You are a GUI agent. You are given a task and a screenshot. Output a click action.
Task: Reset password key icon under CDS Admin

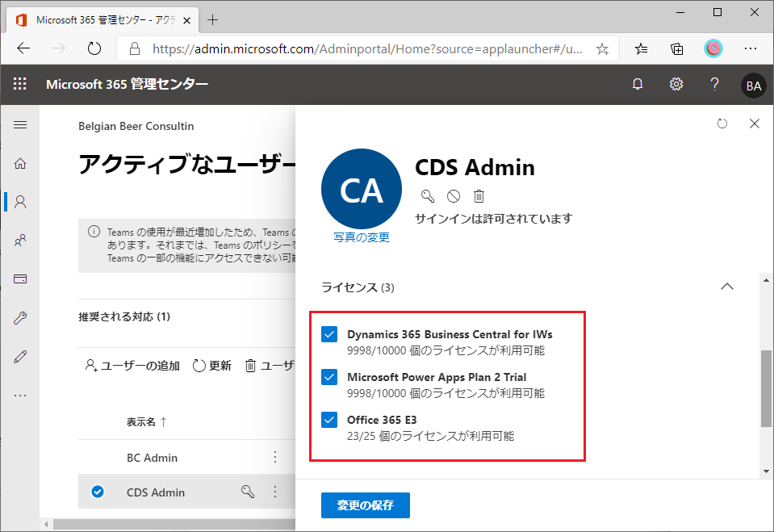click(428, 196)
